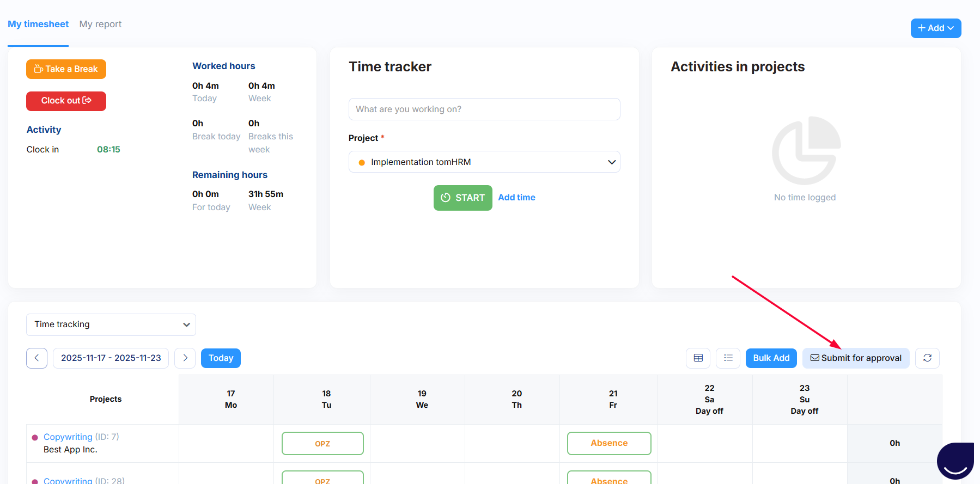Expand the Time tracking dropdown
Screen dimensions: 980x484
[111, 324]
